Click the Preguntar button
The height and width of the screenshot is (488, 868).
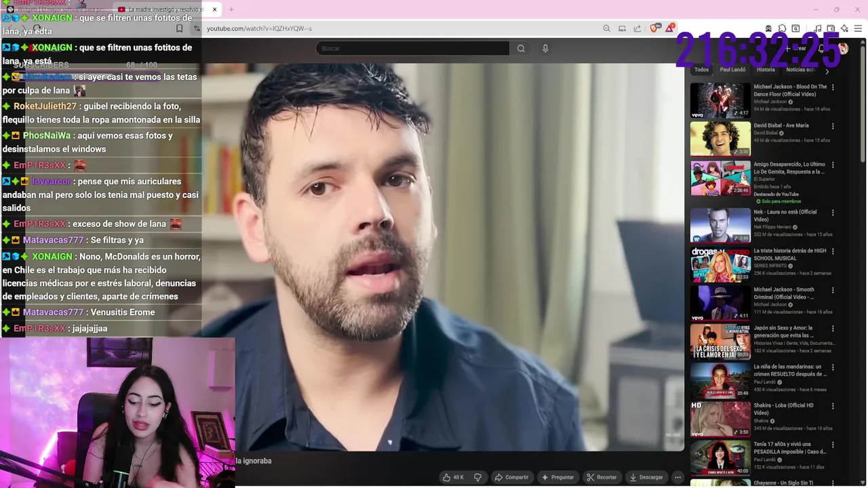coord(557,477)
